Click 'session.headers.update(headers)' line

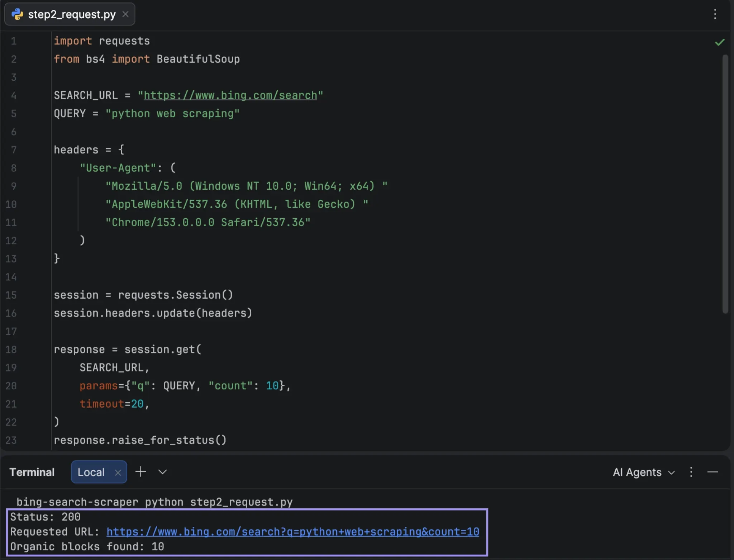coord(153,313)
